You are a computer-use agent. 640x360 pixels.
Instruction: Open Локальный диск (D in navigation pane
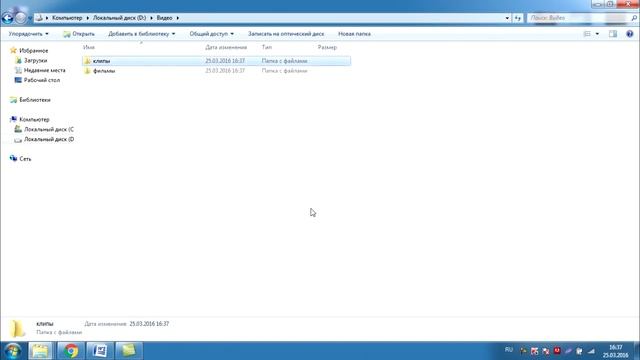pos(49,139)
